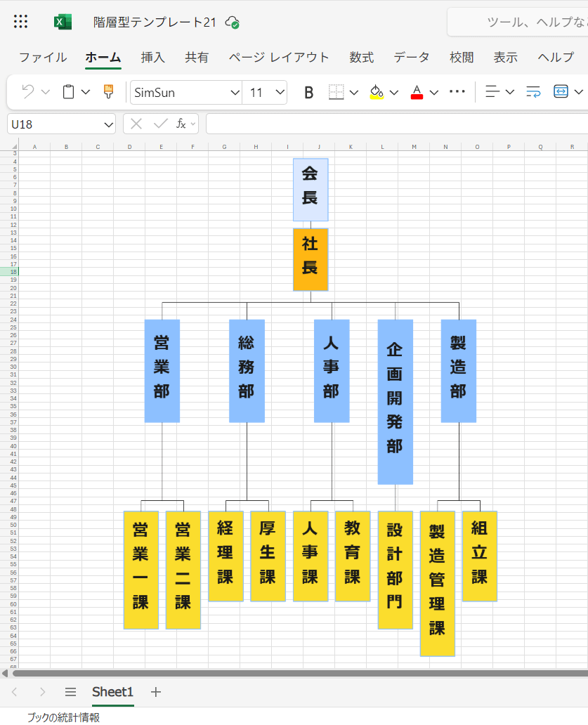
Task: Open the ページ レイアウト tab
Action: click(x=279, y=58)
